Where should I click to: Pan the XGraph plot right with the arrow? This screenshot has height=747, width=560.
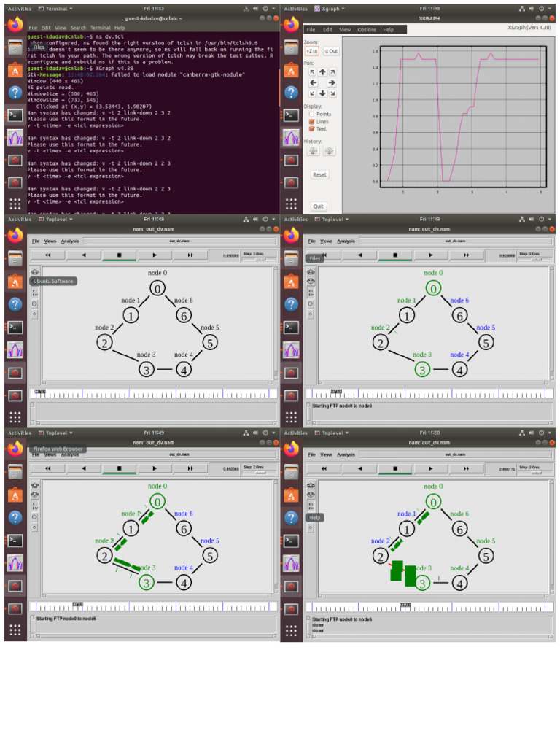click(x=332, y=83)
